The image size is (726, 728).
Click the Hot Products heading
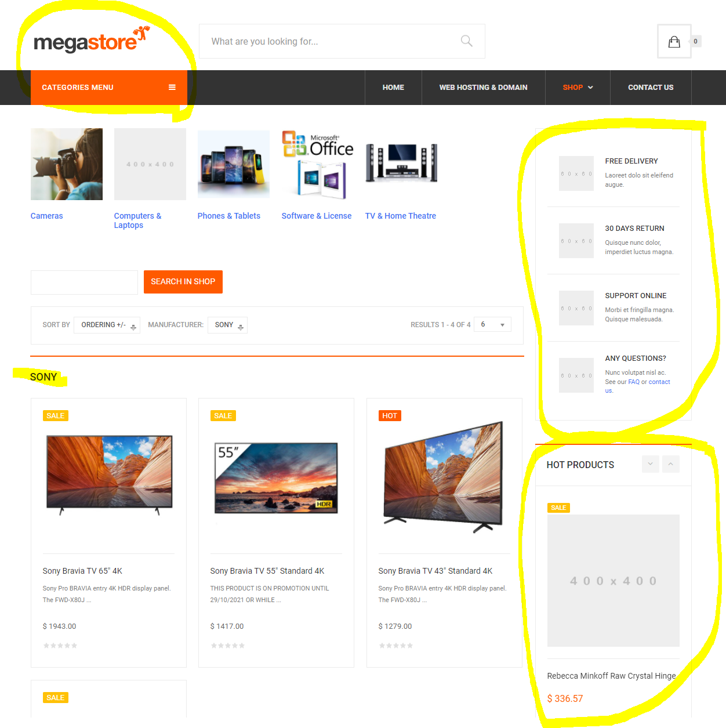point(580,465)
